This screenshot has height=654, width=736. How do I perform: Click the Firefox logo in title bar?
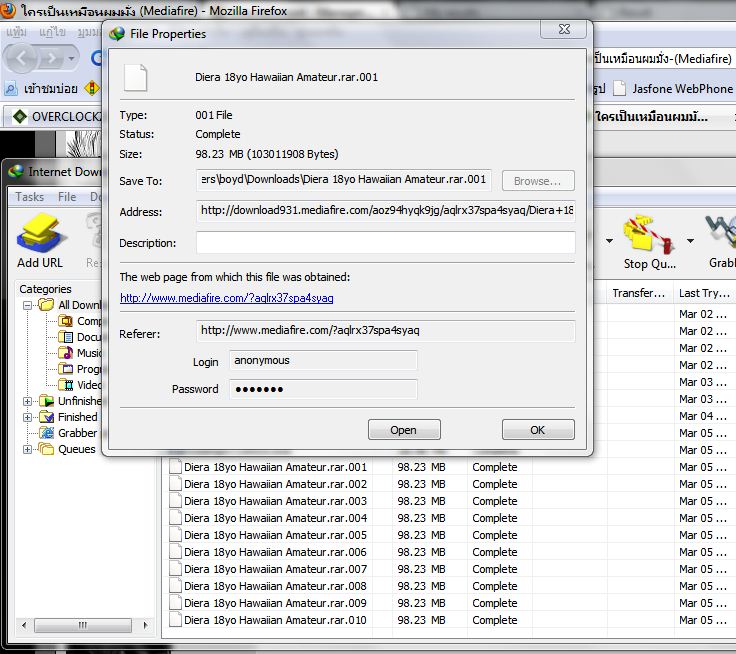pyautogui.click(x=8, y=10)
